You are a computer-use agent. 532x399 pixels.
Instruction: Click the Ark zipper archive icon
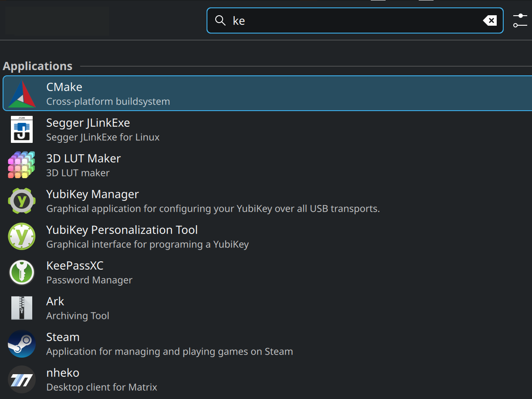tap(22, 308)
